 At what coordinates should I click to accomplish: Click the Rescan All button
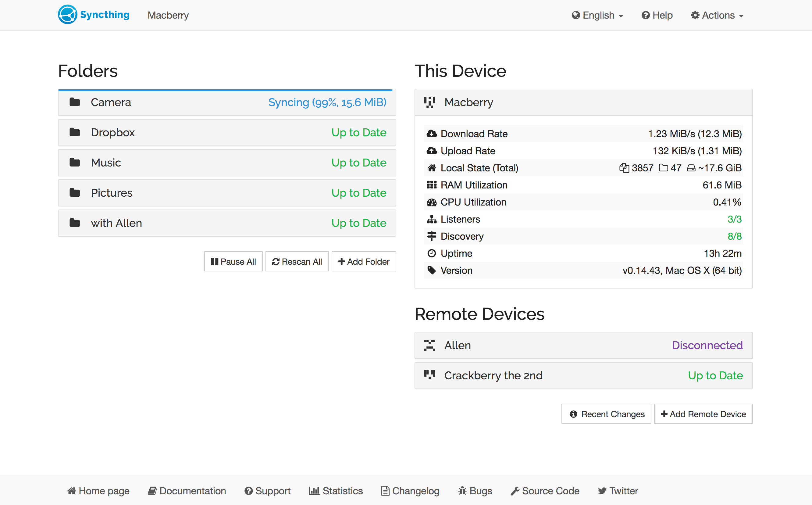tap(297, 261)
